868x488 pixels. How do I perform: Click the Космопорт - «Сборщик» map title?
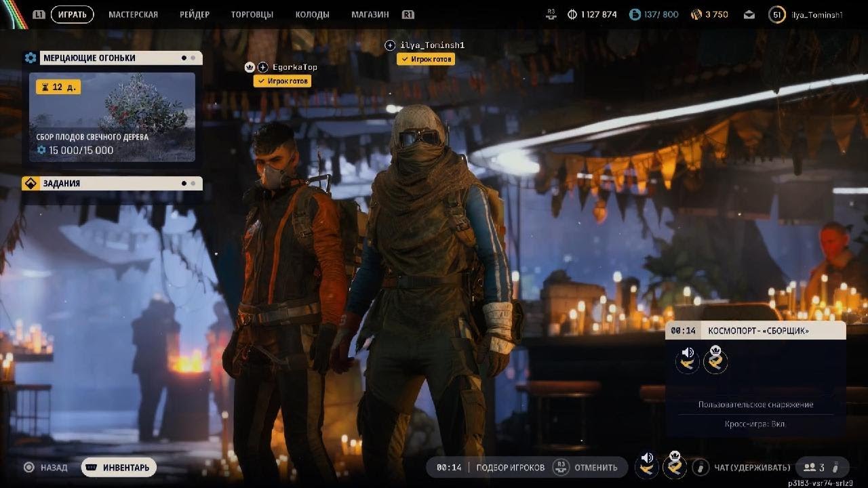tap(758, 331)
